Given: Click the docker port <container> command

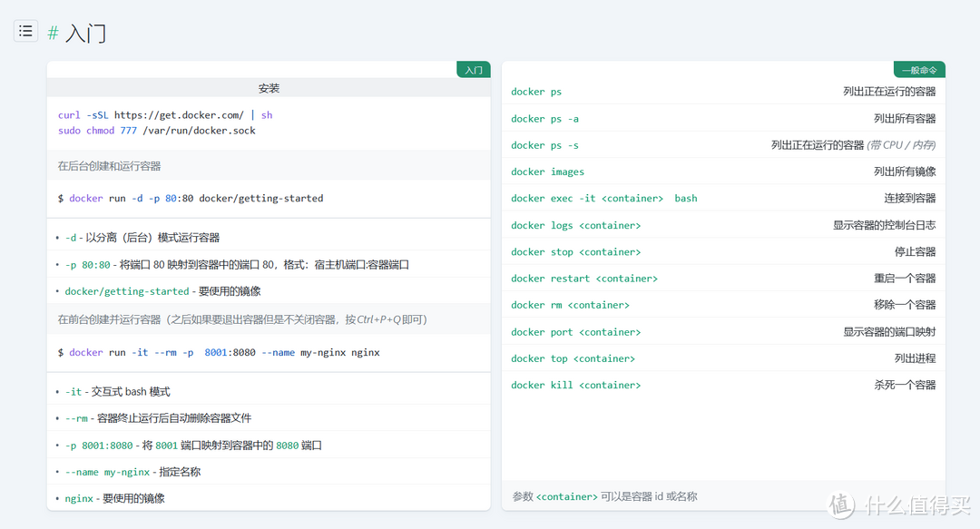Looking at the screenshot, I should 575,332.
